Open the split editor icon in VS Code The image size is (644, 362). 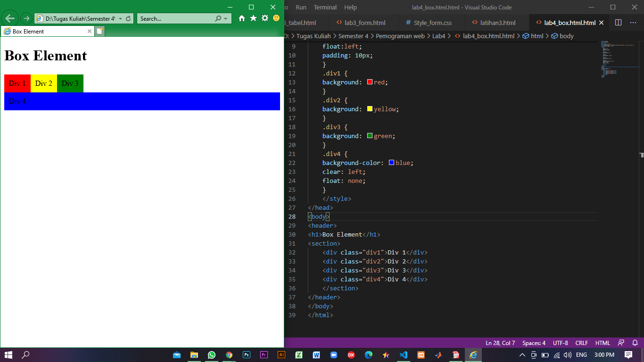point(619,22)
